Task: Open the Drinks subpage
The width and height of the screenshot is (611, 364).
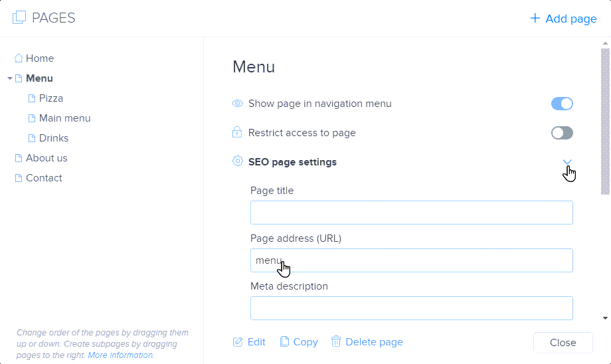Action: point(54,138)
